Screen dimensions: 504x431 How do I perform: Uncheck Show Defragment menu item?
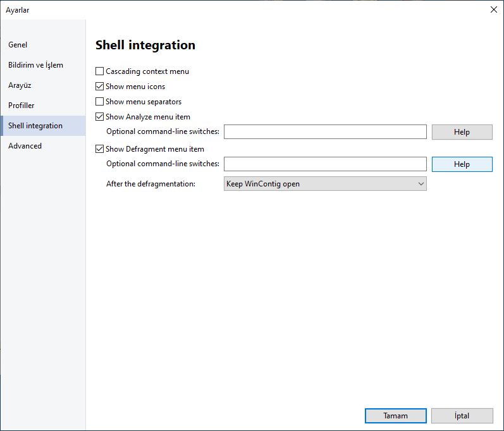(x=100, y=149)
